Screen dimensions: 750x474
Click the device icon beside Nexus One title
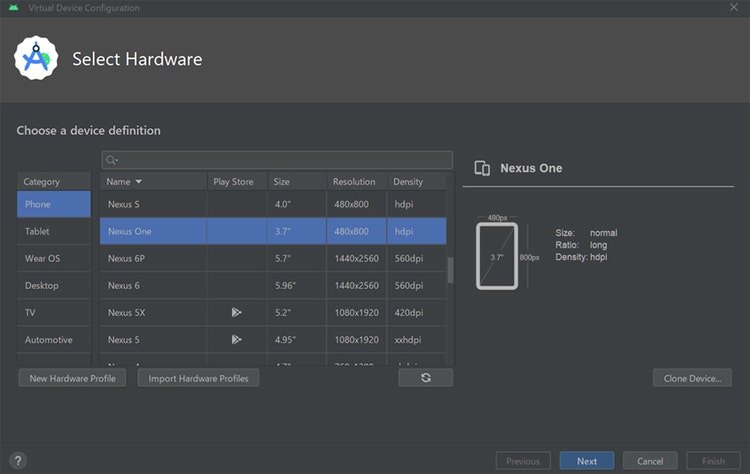coord(482,168)
